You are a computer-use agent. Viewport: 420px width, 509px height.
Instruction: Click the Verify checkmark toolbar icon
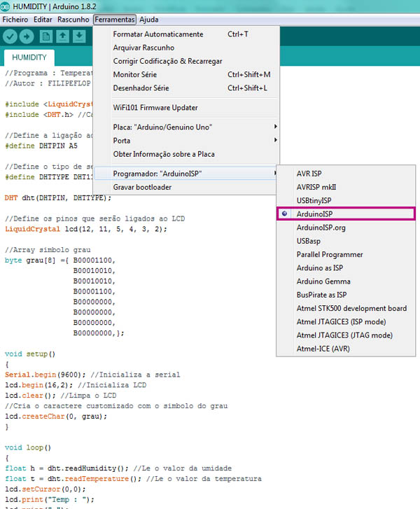coord(10,36)
